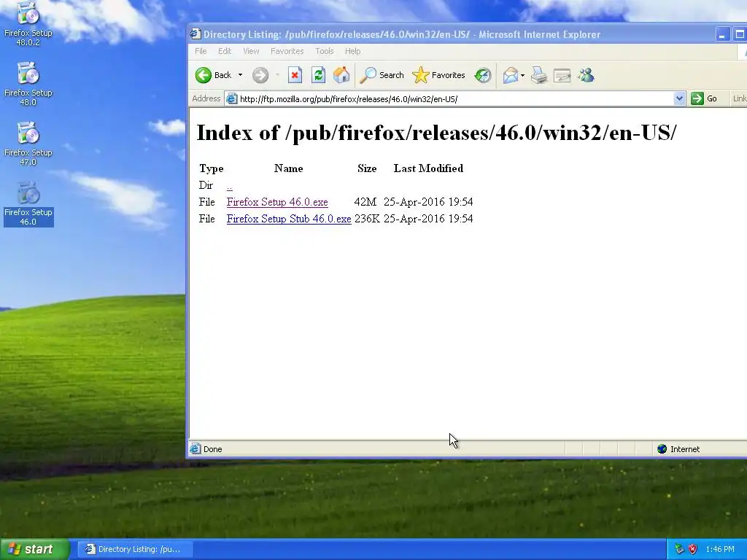
Task: Click the Done status bar text
Action: tap(212, 449)
